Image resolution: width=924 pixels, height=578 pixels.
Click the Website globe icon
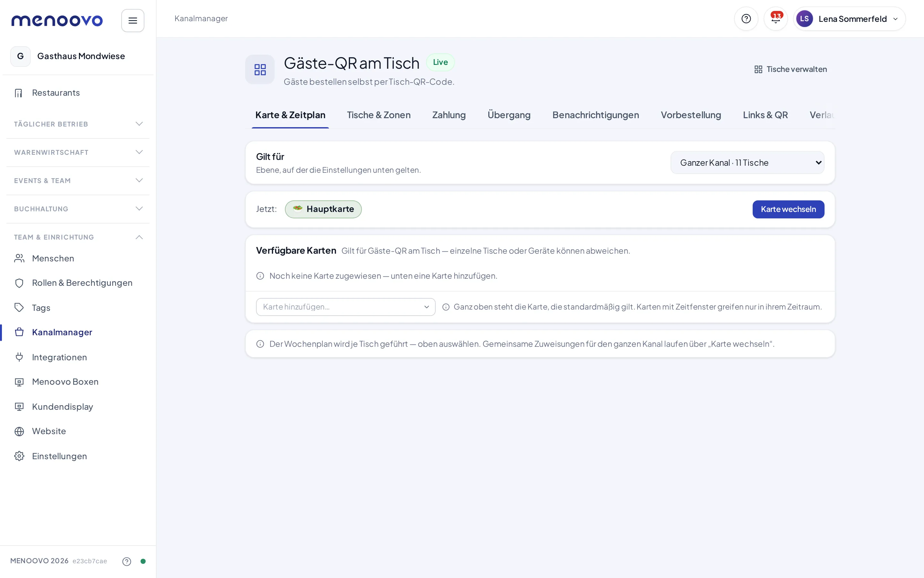[x=19, y=431]
